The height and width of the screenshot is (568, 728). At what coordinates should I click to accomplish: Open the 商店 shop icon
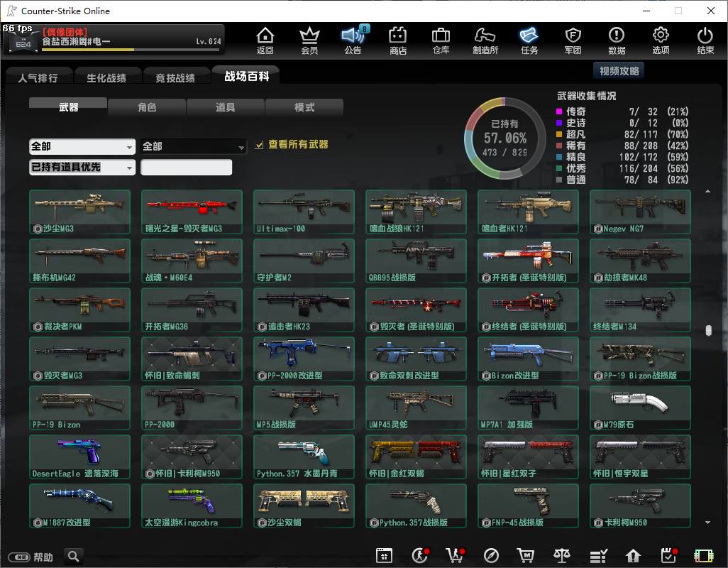[x=398, y=40]
